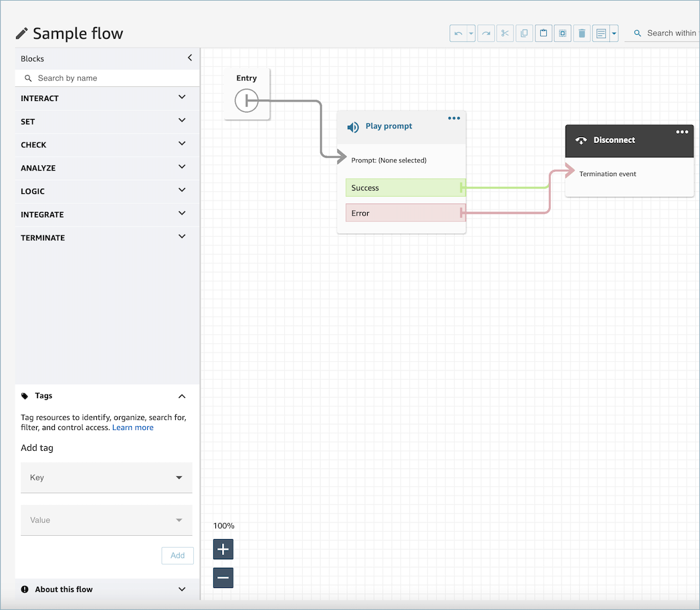This screenshot has height=610, width=700.
Task: Click the Cut scissors icon
Action: 505,33
